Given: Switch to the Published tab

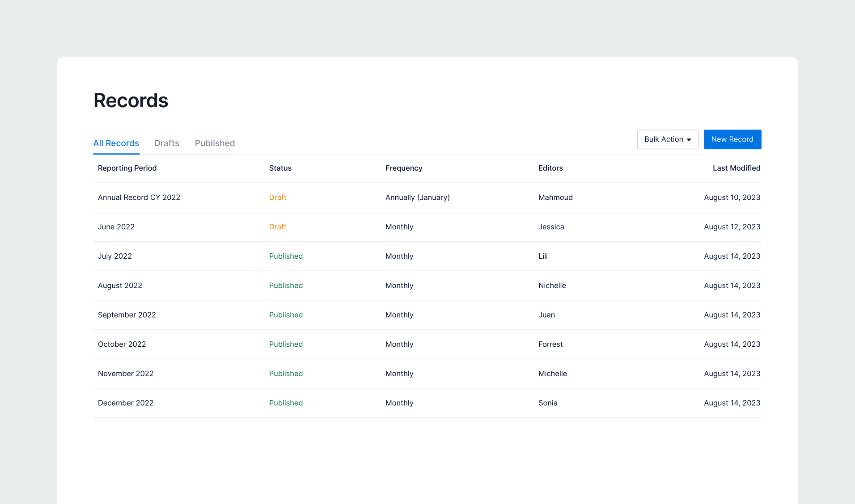Looking at the screenshot, I should pyautogui.click(x=215, y=143).
